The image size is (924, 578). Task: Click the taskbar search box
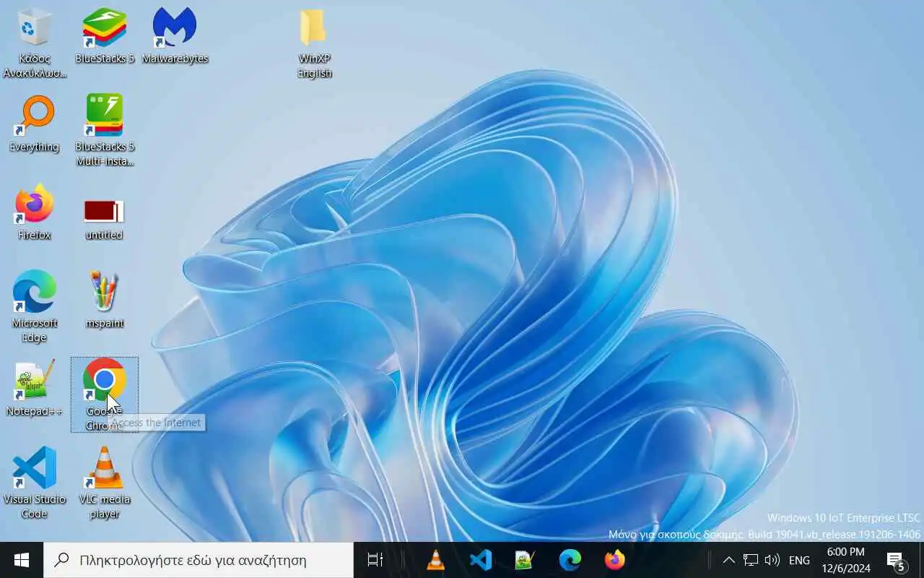[199, 560]
